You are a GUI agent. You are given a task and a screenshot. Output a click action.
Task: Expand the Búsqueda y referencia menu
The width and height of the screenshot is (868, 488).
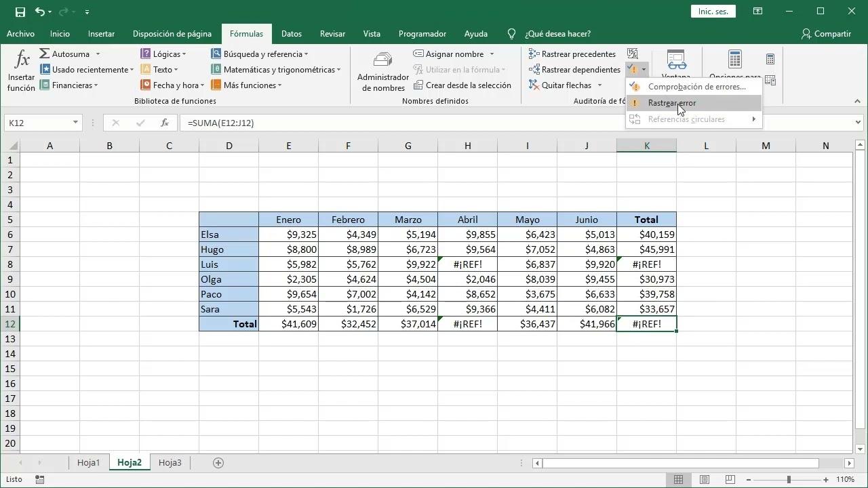click(x=260, y=54)
